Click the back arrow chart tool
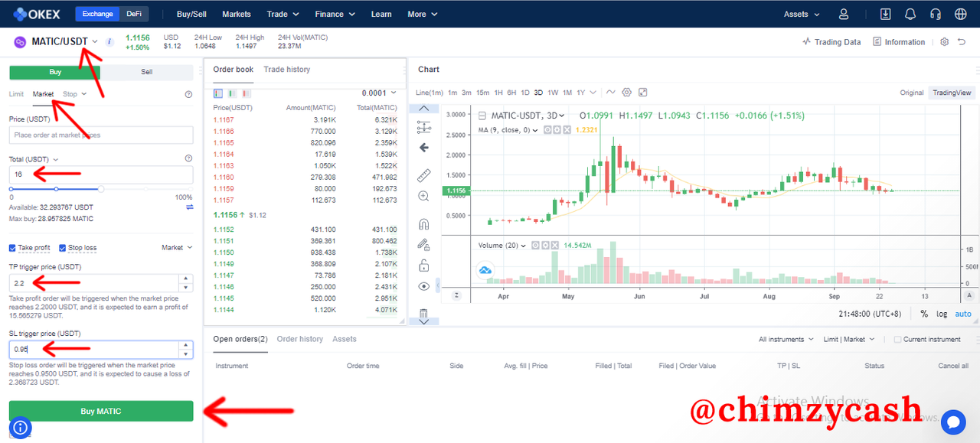This screenshot has height=443, width=980. (423, 148)
